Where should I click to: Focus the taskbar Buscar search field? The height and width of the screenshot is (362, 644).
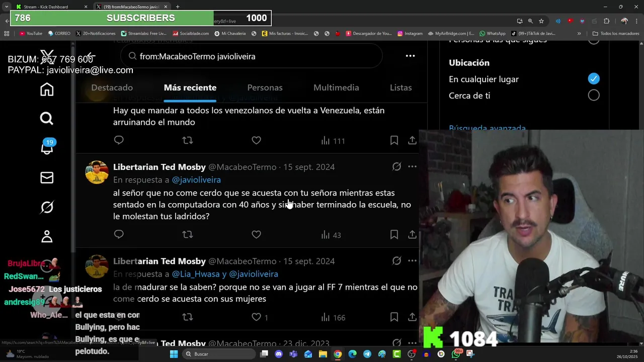(x=218, y=354)
